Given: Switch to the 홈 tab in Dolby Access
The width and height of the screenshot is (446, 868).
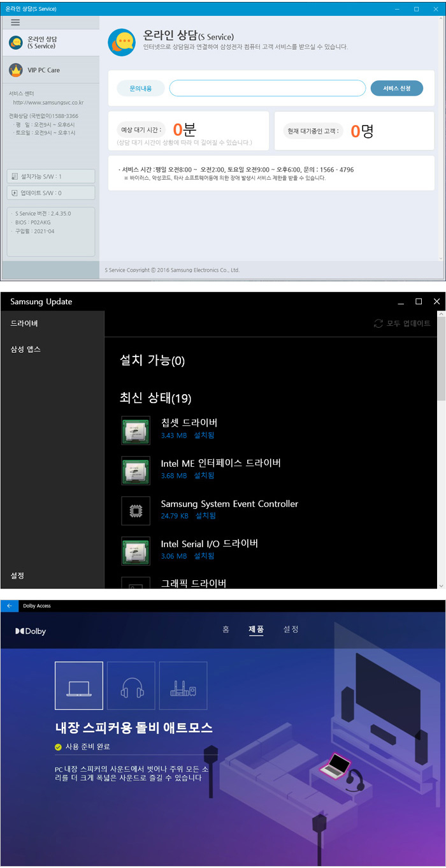Looking at the screenshot, I should point(226,629).
